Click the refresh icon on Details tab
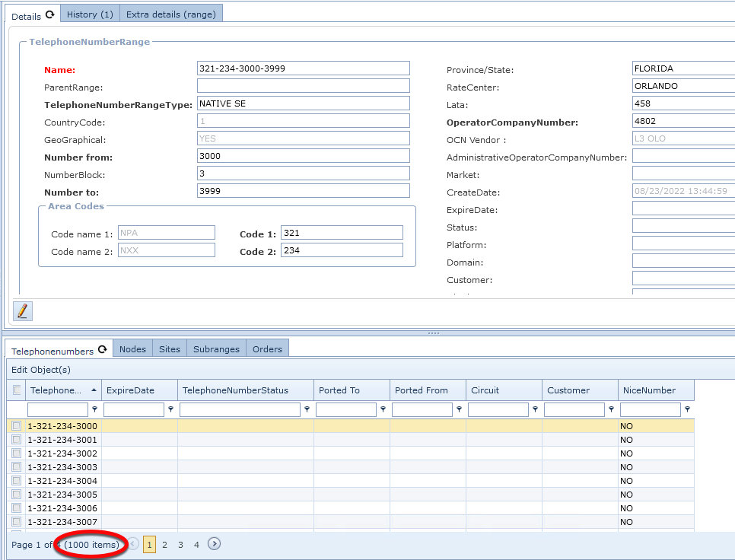Screen dimensions: 735x560 pos(50,14)
